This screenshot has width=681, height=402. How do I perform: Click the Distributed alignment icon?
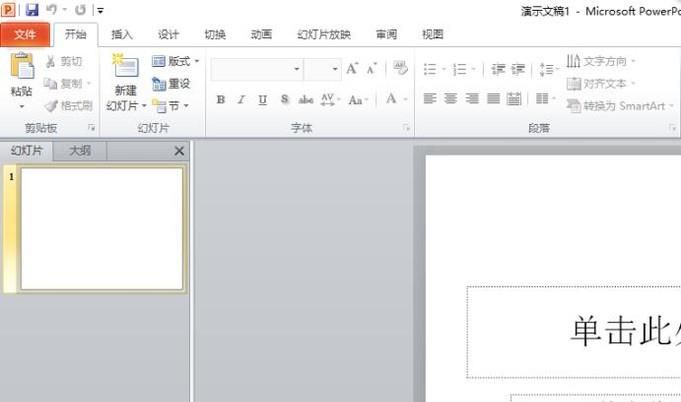[x=514, y=99]
